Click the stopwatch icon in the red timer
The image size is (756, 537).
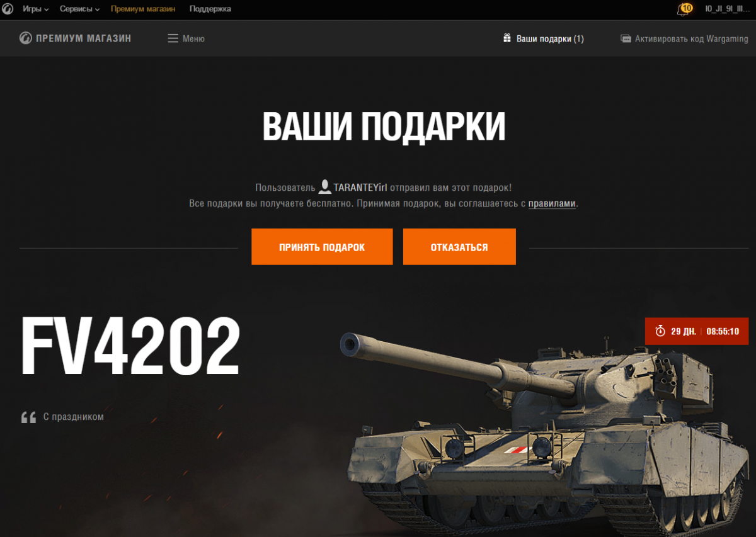coord(660,331)
